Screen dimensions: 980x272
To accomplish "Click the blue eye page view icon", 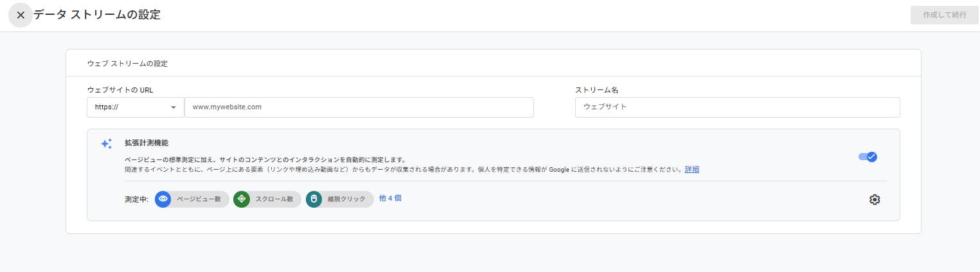I will (x=163, y=199).
